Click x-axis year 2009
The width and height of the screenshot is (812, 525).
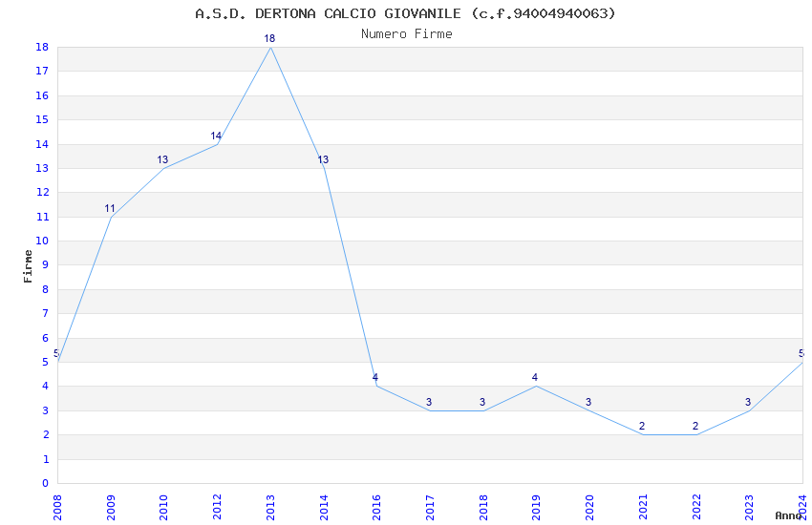[x=110, y=507]
